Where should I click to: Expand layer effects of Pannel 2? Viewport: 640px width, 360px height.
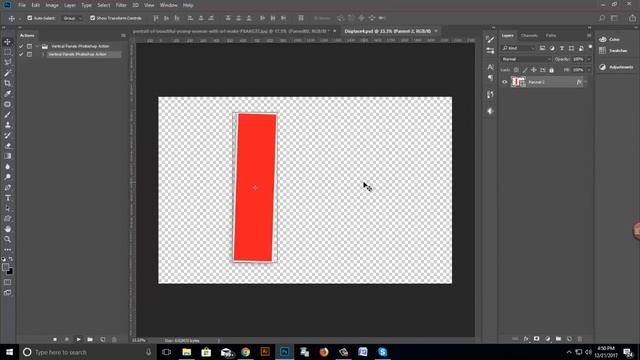[585, 82]
